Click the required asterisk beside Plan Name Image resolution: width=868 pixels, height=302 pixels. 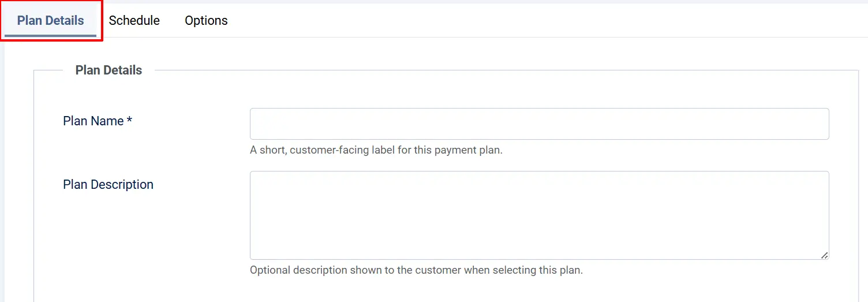130,121
